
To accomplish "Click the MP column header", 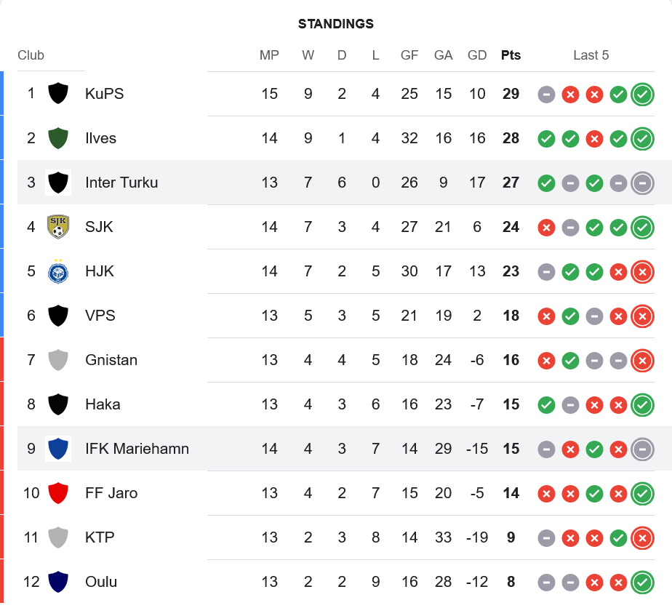I will pyautogui.click(x=269, y=55).
